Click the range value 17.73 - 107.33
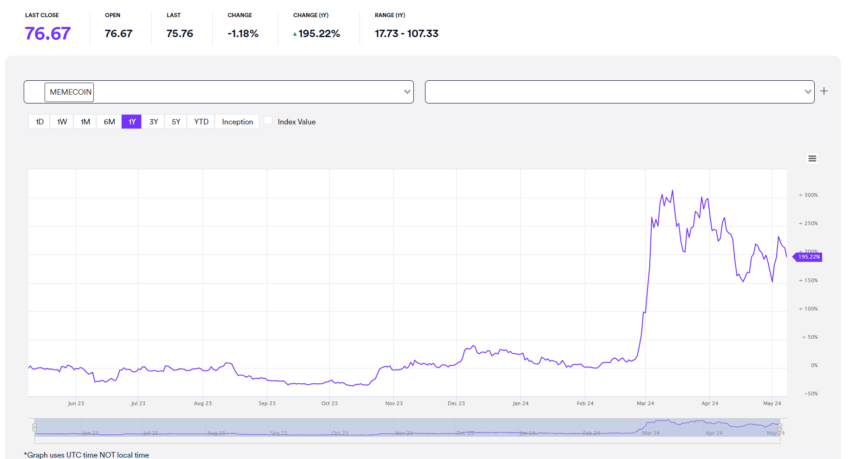The height and width of the screenshot is (459, 850). pyautogui.click(x=407, y=34)
